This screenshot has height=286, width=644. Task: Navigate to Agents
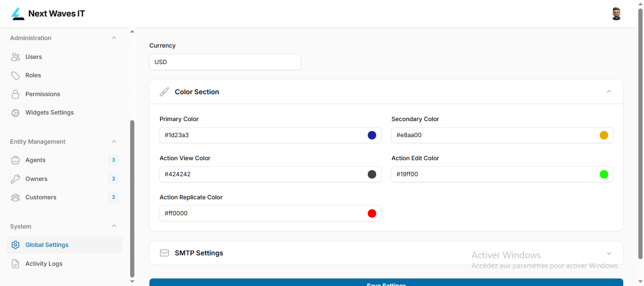click(x=64, y=160)
